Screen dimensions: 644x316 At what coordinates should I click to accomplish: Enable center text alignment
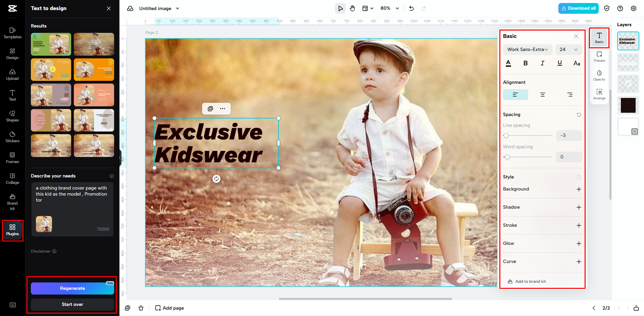click(x=542, y=94)
